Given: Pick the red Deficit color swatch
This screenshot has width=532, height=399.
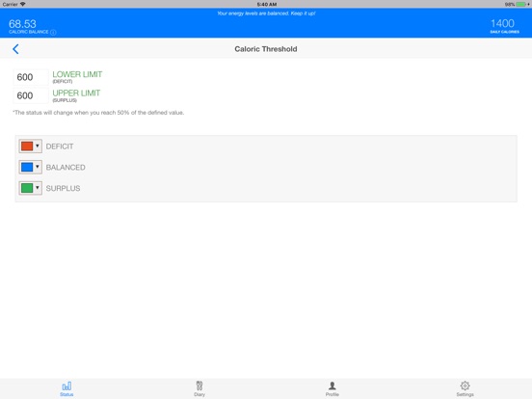Looking at the screenshot, I should tap(27, 146).
